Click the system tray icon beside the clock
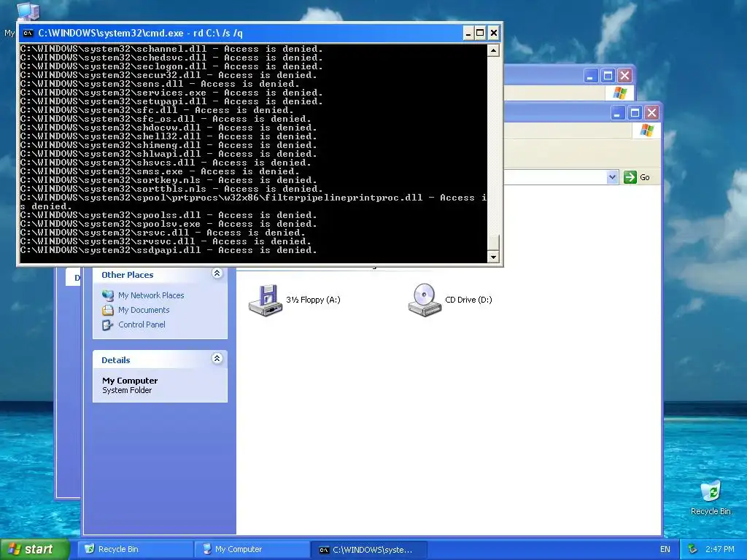The width and height of the screenshot is (747, 560). point(692,549)
